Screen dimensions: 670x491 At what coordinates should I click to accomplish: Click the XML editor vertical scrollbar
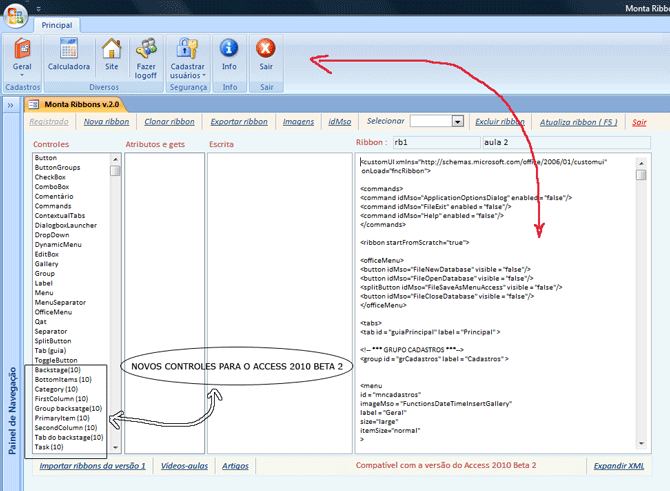pyautogui.click(x=641, y=300)
